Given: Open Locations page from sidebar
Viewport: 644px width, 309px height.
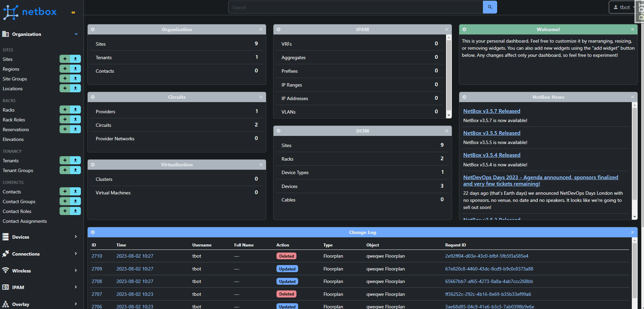Looking at the screenshot, I should (13, 89).
